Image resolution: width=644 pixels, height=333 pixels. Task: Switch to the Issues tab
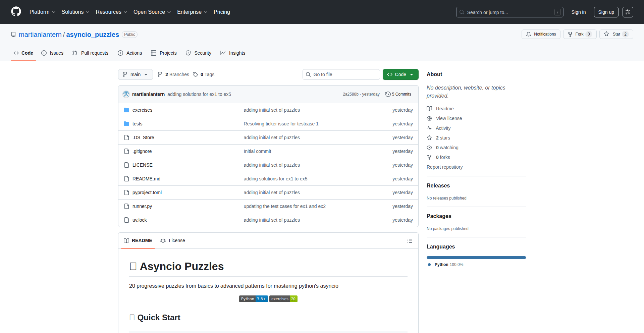point(52,53)
